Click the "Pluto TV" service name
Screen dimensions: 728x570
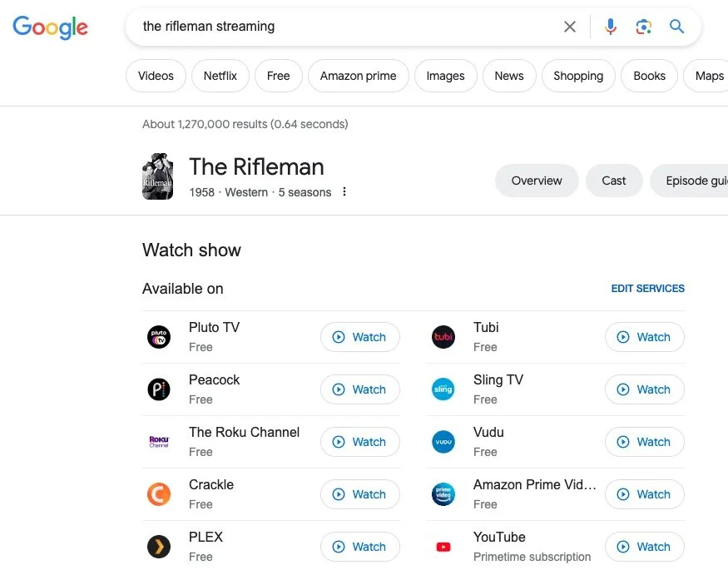(x=214, y=327)
